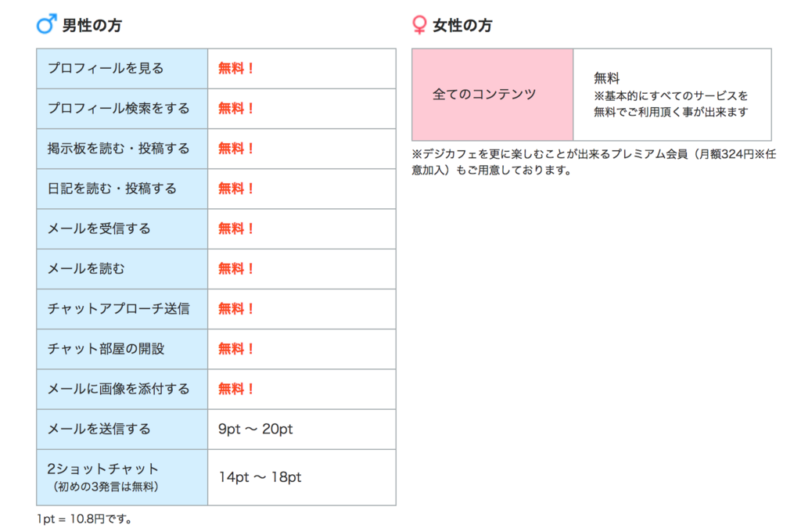The width and height of the screenshot is (801, 532).
Task: Click the 1pt = 10.8円 footnote
Action: (x=84, y=519)
